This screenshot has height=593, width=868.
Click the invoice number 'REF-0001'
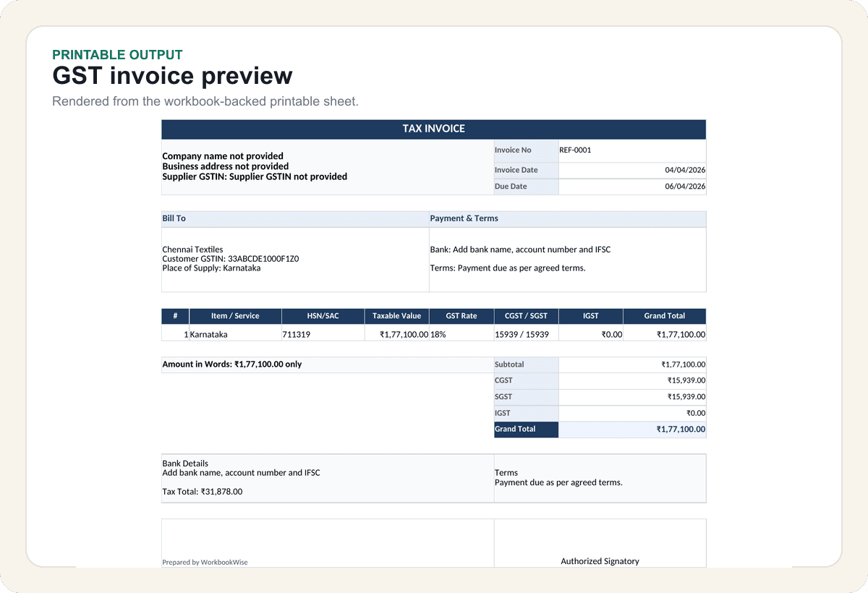575,150
